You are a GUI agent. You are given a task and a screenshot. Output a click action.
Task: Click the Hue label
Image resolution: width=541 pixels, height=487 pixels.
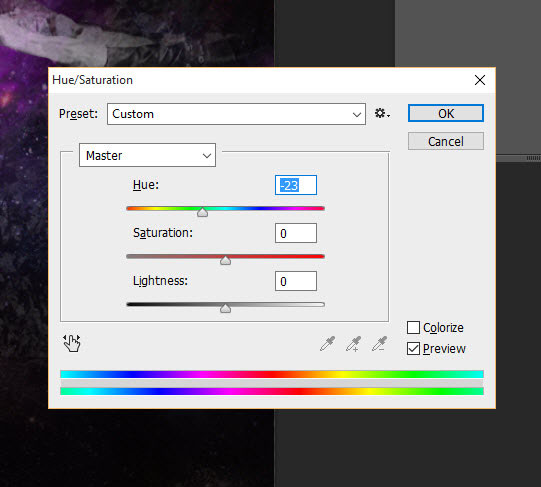pyautogui.click(x=146, y=185)
